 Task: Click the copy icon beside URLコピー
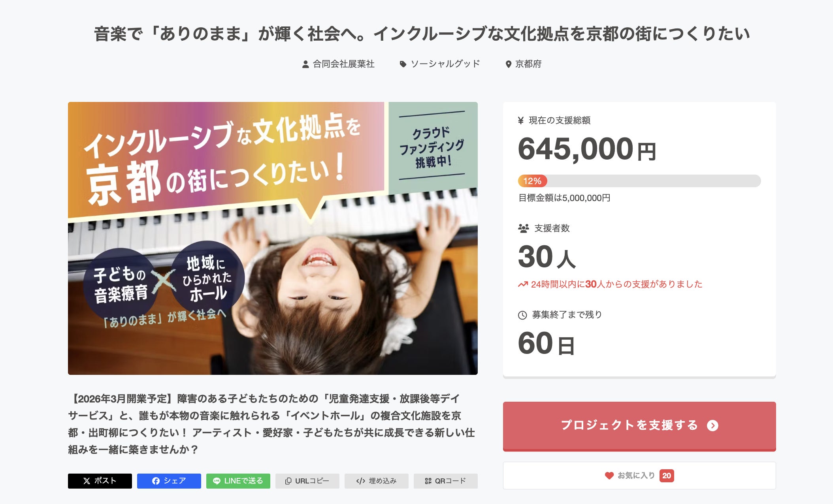(x=288, y=481)
